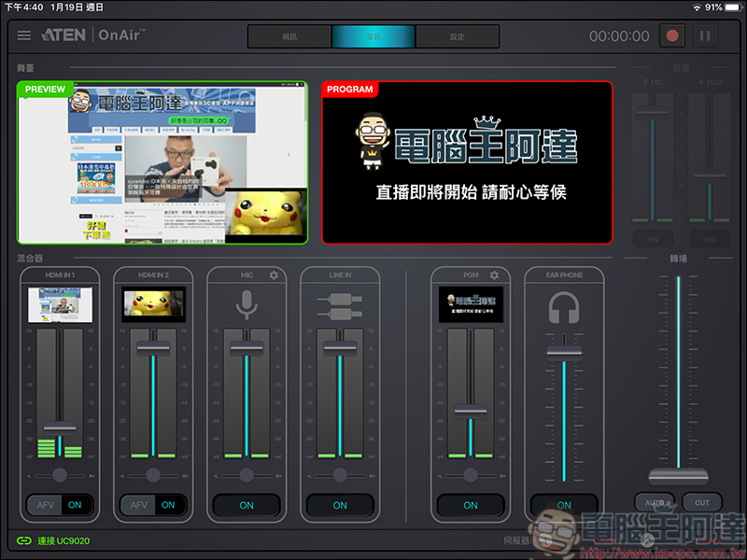Click the 下午4:40 clock in status bar

[x=24, y=7]
